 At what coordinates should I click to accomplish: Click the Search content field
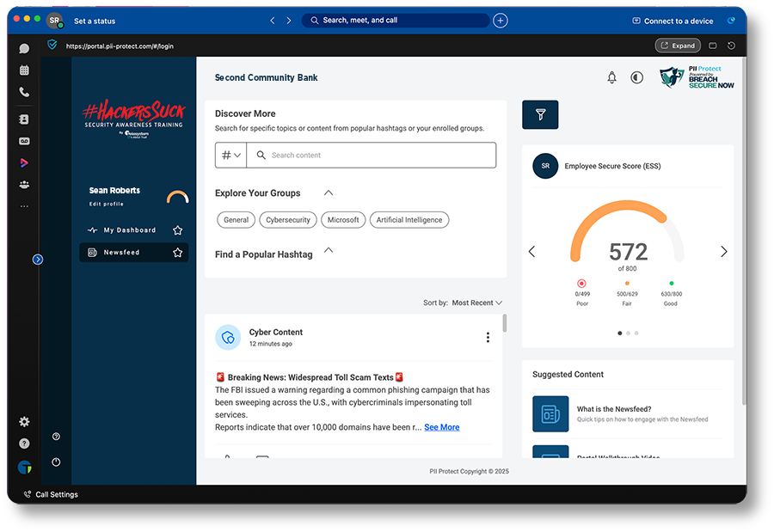372,155
